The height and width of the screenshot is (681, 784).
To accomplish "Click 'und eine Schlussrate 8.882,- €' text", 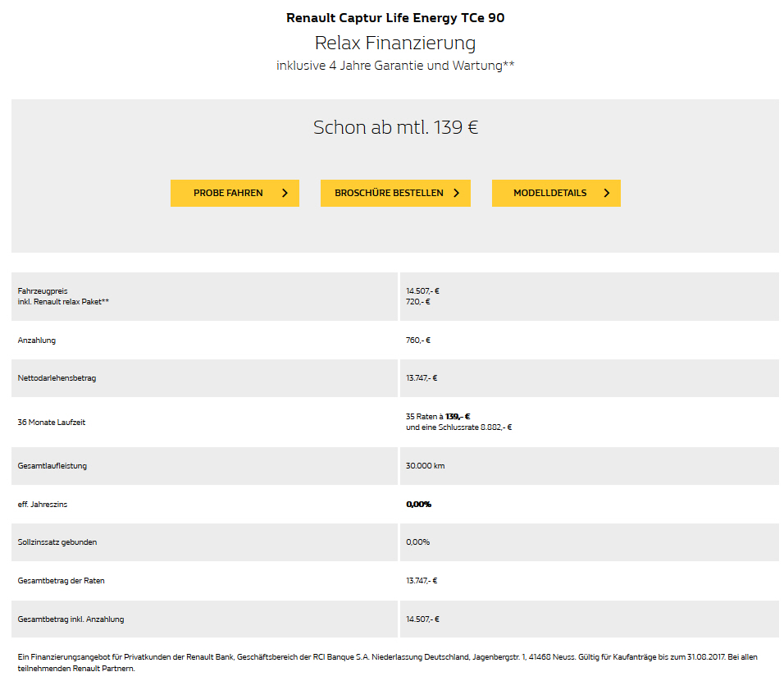I will click(459, 427).
